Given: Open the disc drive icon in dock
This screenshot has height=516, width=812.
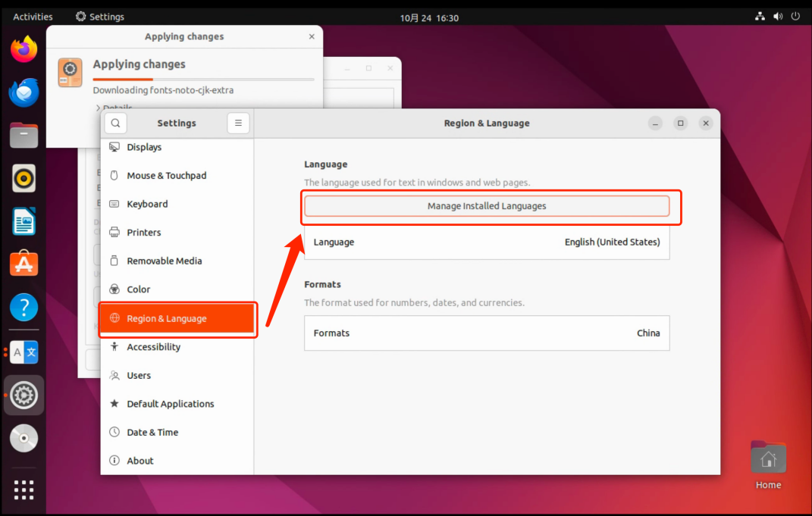Looking at the screenshot, I should tap(24, 439).
